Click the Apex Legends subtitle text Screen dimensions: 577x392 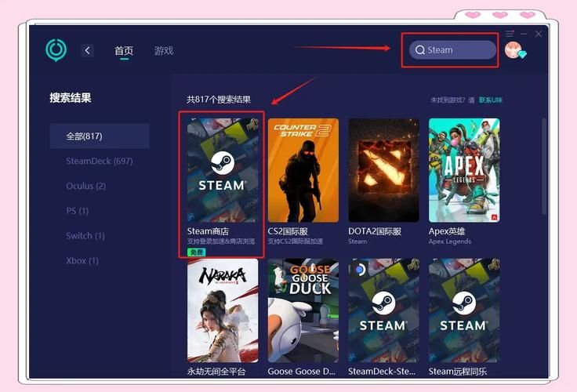[x=450, y=241]
